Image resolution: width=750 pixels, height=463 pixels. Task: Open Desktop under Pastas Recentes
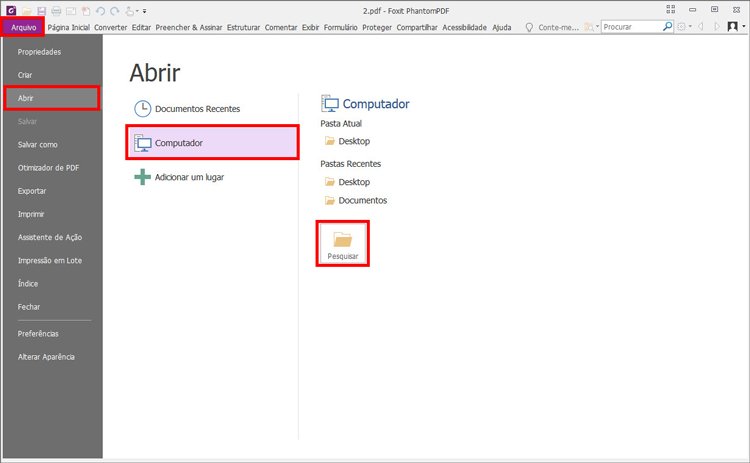(348, 182)
